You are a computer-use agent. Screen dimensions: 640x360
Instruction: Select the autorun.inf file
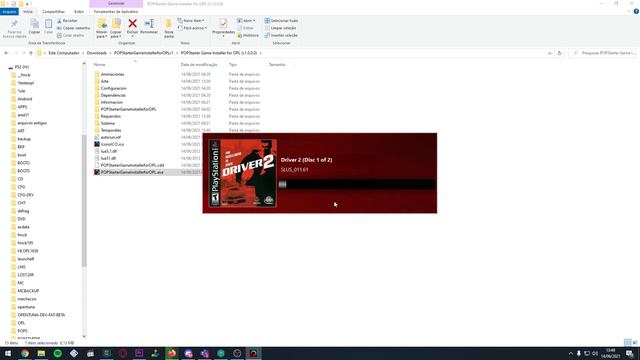click(111, 137)
